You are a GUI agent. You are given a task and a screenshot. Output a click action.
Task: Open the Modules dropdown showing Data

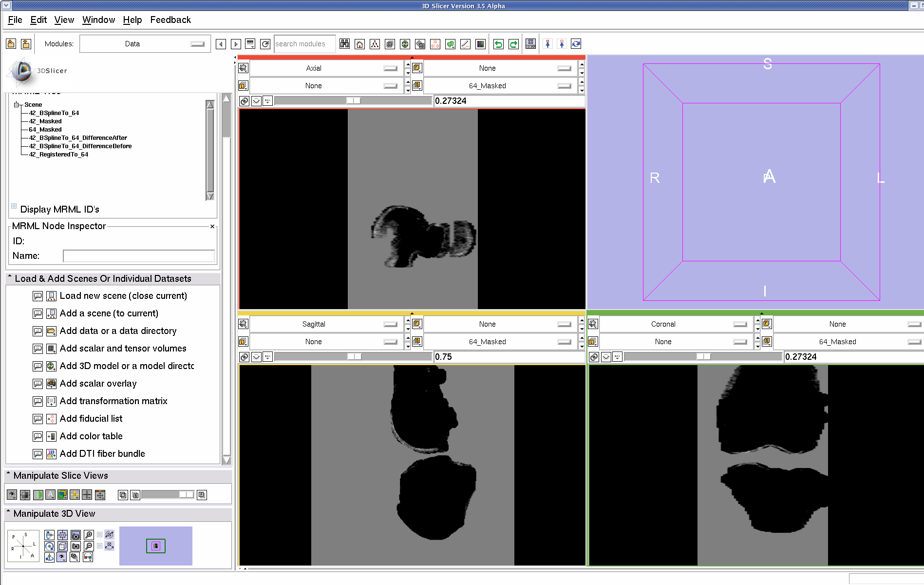click(x=145, y=44)
